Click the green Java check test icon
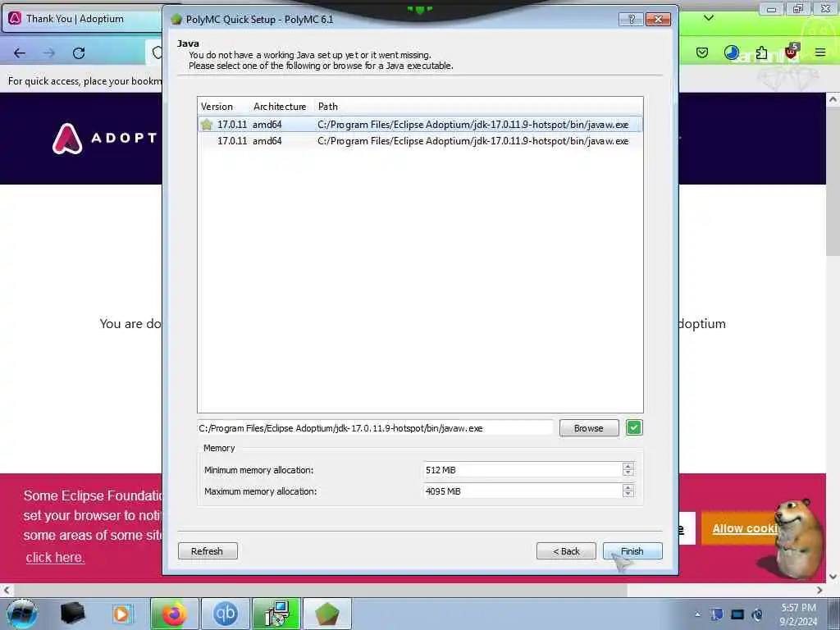The width and height of the screenshot is (840, 630). (x=634, y=427)
